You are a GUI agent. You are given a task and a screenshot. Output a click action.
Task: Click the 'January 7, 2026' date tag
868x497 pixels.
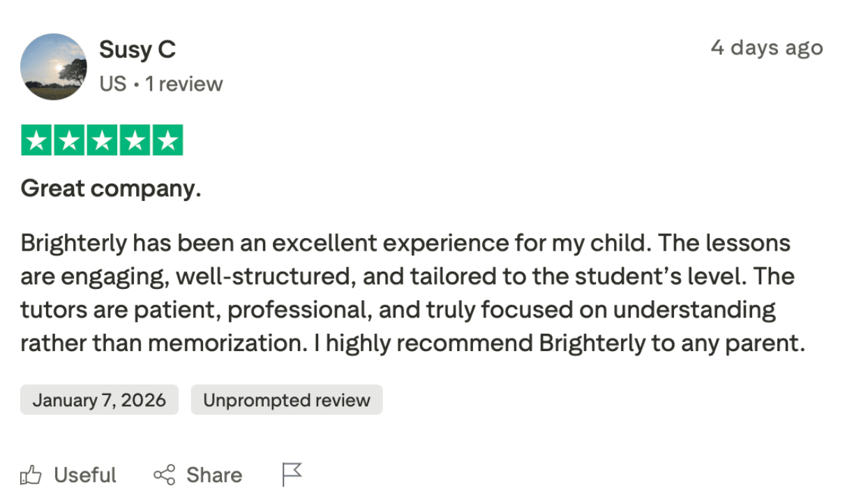[98, 400]
